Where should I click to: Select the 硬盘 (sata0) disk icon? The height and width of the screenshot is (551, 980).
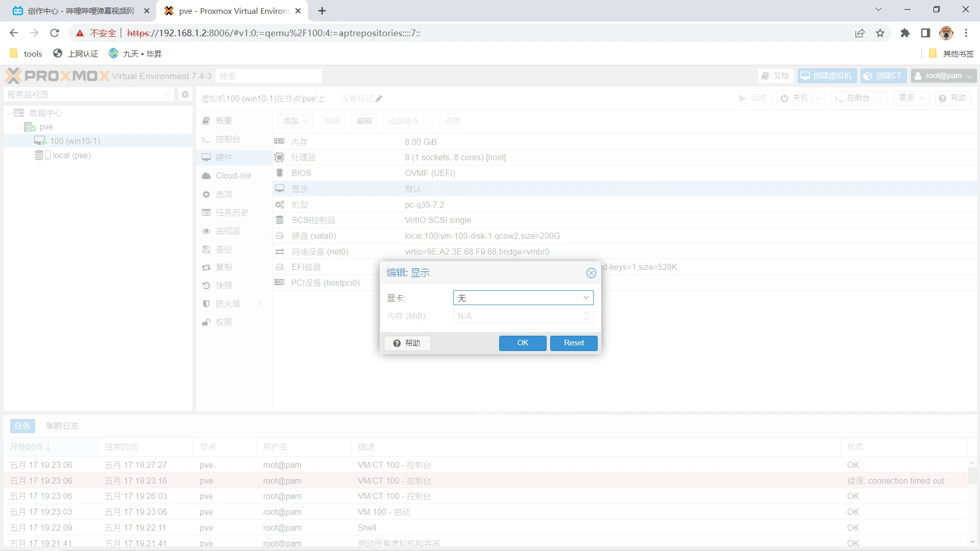[x=280, y=236]
